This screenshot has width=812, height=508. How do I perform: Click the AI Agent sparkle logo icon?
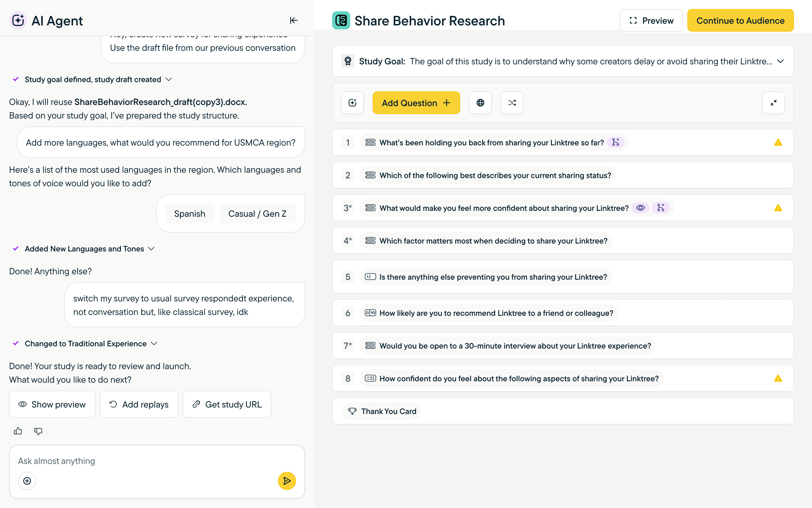click(x=18, y=21)
